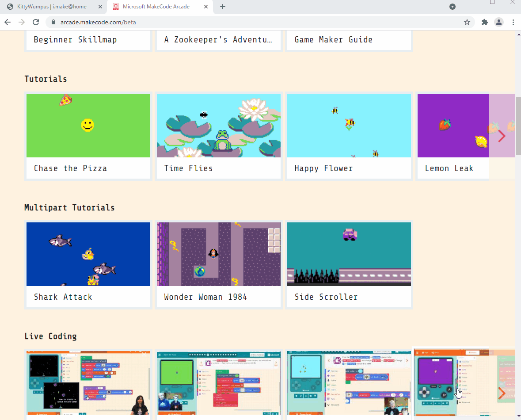Open the Shark Attack multipart tutorial
The image size is (521, 420).
(x=88, y=265)
